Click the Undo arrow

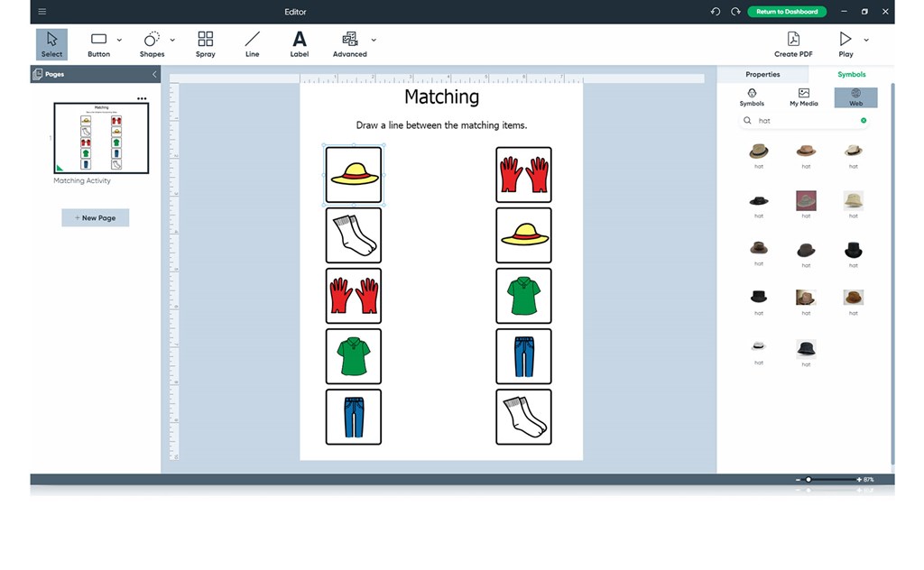tap(714, 12)
